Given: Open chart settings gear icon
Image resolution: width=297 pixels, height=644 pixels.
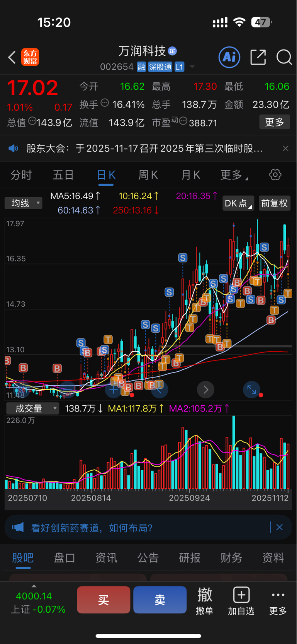Looking at the screenshot, I should click(x=275, y=175).
